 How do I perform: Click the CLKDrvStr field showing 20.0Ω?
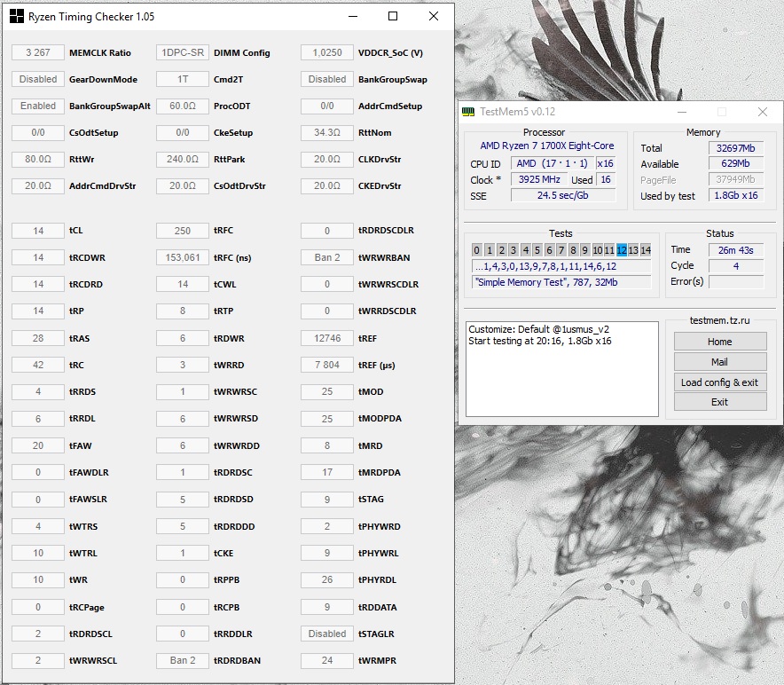pos(327,159)
